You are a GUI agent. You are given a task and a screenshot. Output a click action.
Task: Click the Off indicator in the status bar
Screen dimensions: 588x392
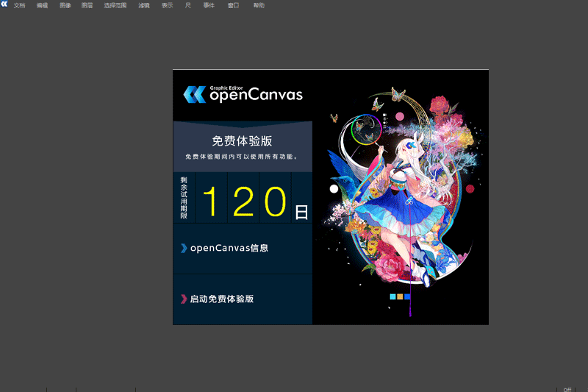567,389
